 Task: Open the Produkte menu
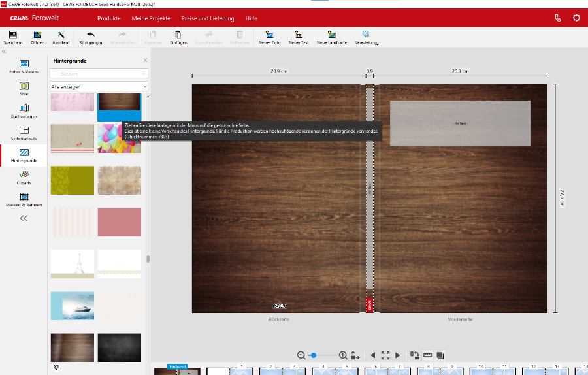point(109,18)
